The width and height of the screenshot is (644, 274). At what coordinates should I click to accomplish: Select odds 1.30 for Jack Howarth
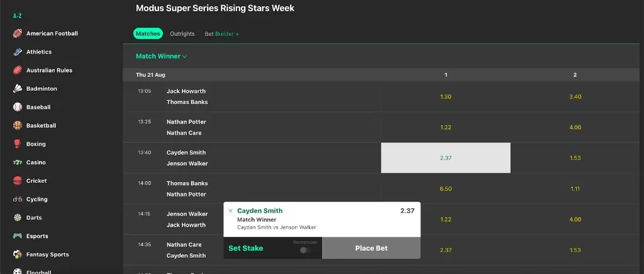tap(445, 96)
